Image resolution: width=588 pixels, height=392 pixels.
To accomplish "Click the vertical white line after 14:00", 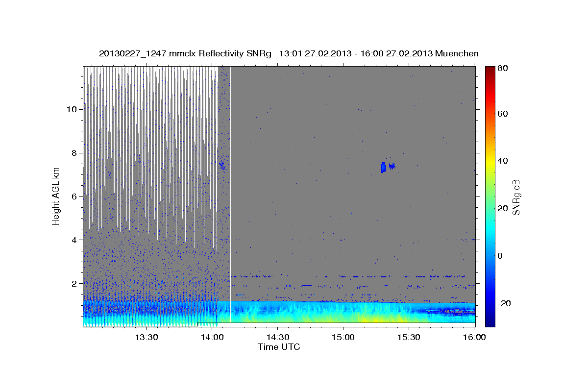I will click(230, 194).
